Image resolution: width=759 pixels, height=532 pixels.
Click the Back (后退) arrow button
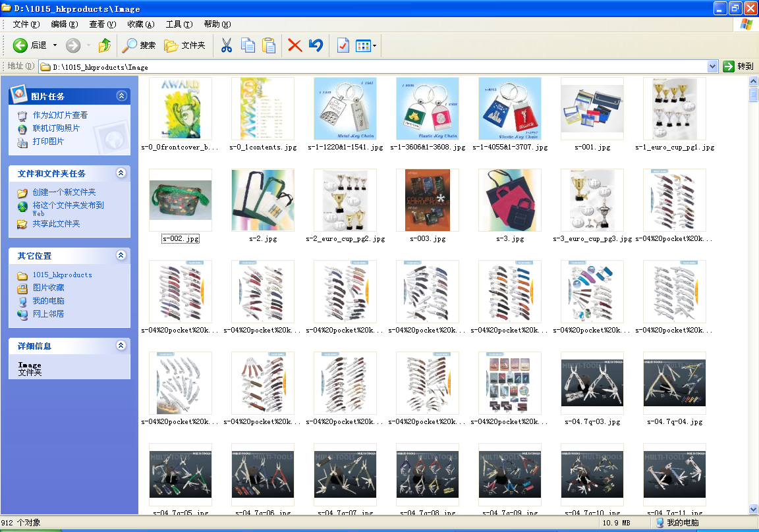tap(21, 45)
